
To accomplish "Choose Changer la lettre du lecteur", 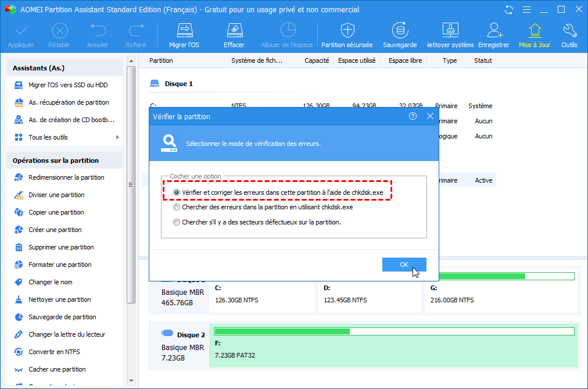I will click(x=60, y=334).
